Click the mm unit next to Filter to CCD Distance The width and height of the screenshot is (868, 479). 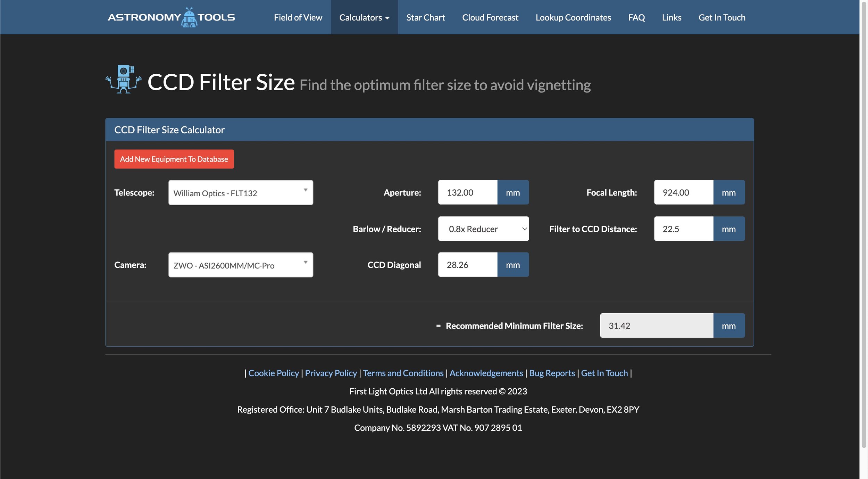pyautogui.click(x=729, y=229)
